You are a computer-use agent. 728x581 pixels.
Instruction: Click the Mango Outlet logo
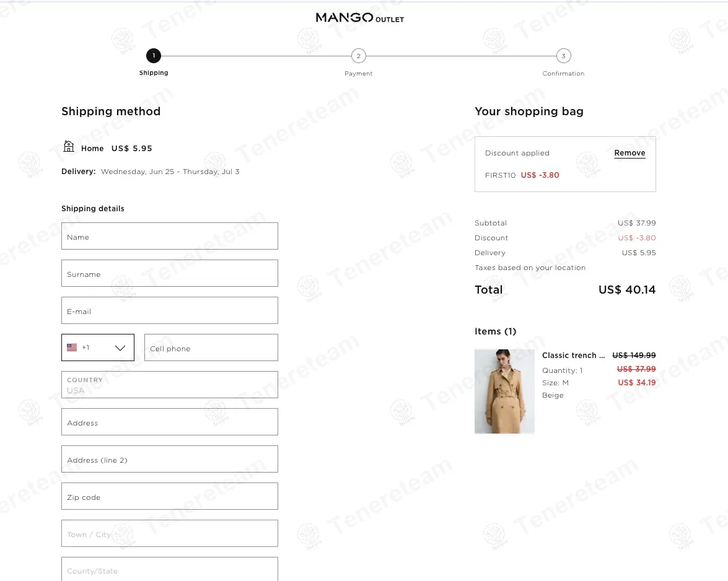[x=360, y=17]
